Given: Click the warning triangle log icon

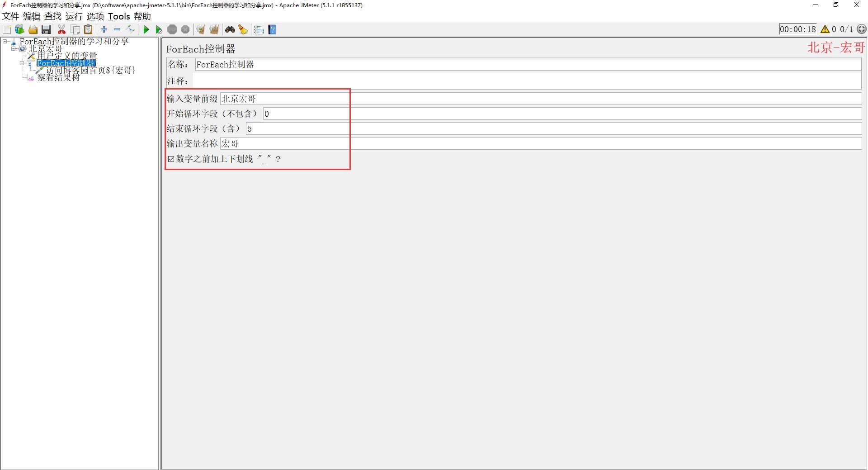Looking at the screenshot, I should click(825, 29).
